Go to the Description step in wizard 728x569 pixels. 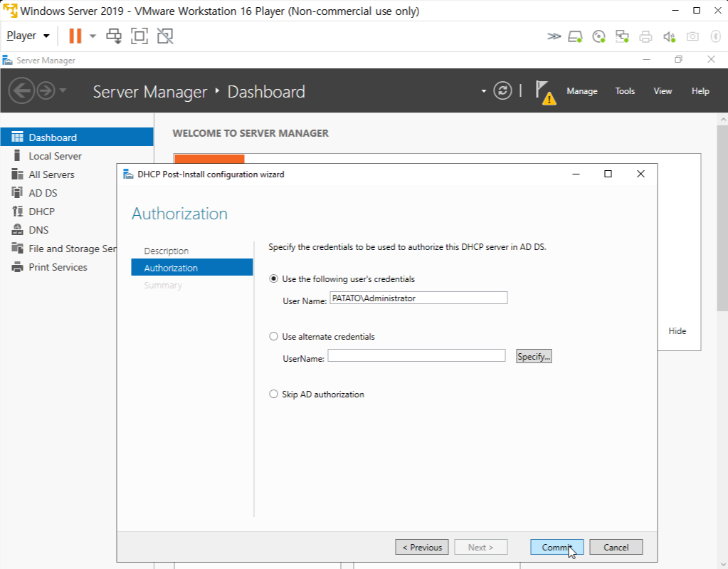167,251
